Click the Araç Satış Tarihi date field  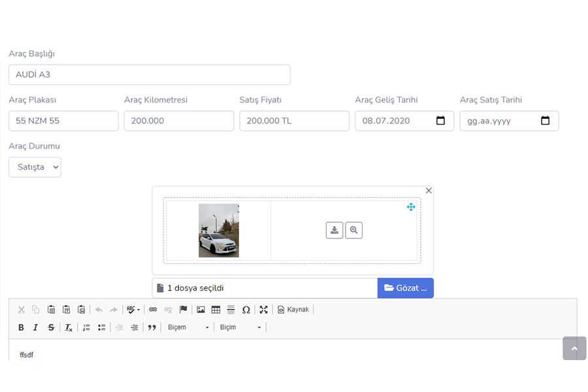coord(509,121)
